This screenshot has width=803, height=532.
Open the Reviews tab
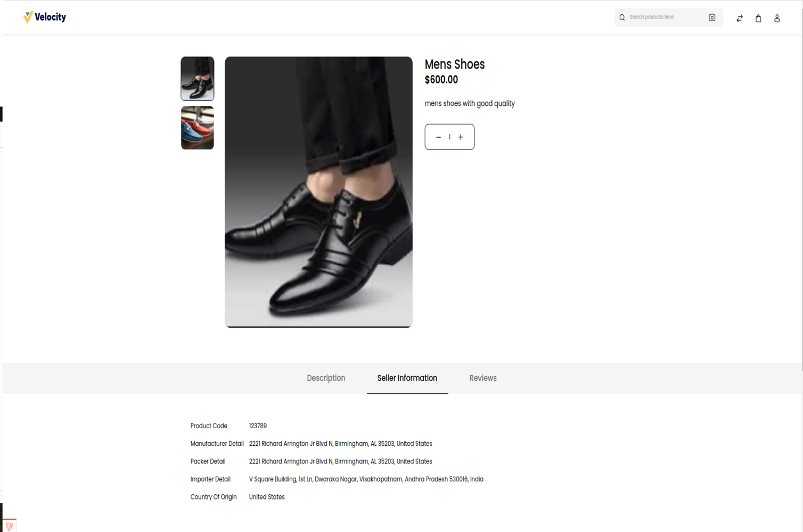[483, 378]
